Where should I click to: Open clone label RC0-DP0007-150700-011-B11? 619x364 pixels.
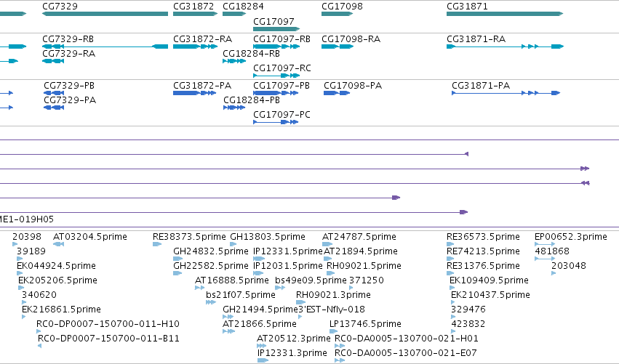(108, 339)
